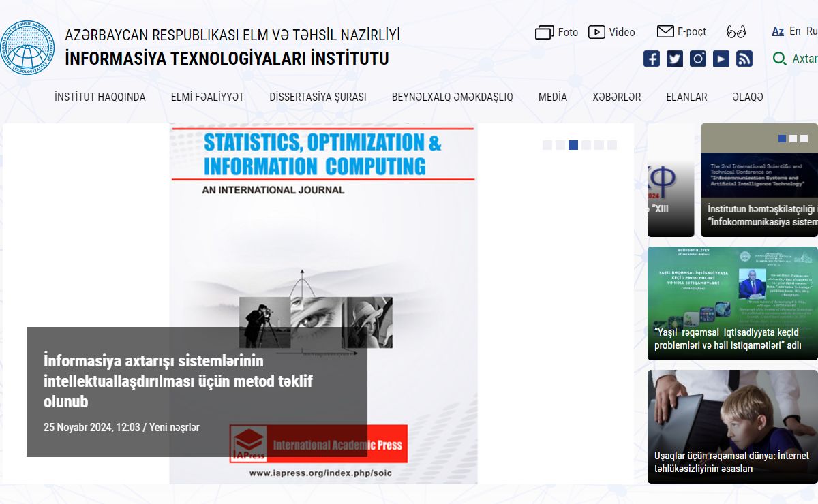Open the E-poçt text link
The height and width of the screenshot is (504, 818).
pyautogui.click(x=692, y=32)
